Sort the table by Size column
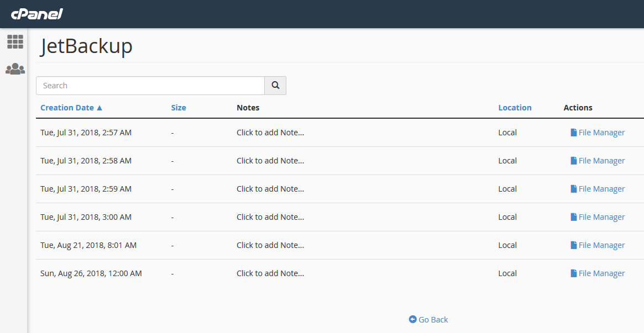 click(x=179, y=108)
